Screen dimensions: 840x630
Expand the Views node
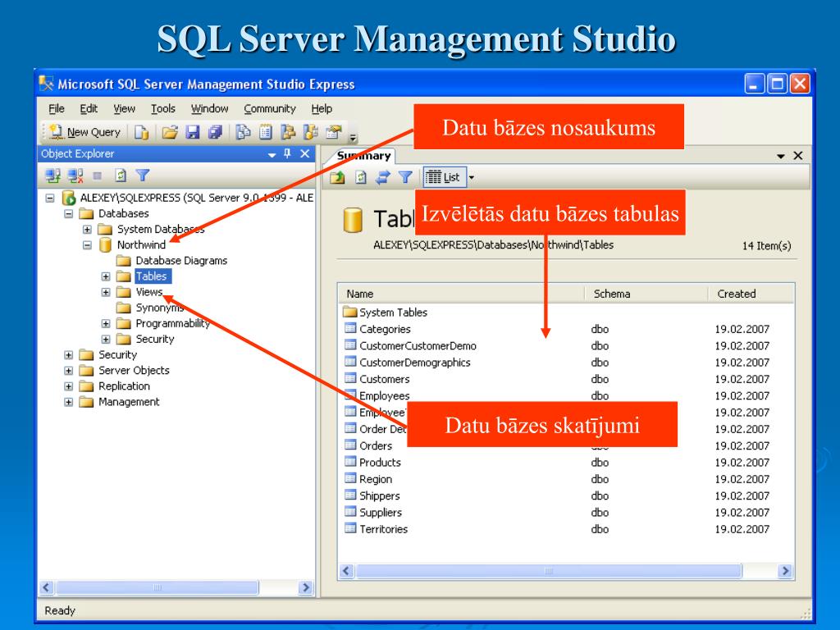106,292
